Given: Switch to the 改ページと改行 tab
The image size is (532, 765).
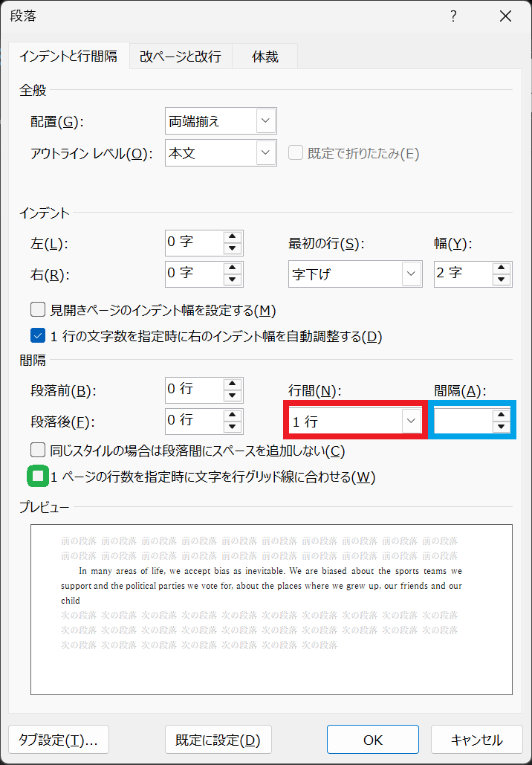Looking at the screenshot, I should 181,57.
